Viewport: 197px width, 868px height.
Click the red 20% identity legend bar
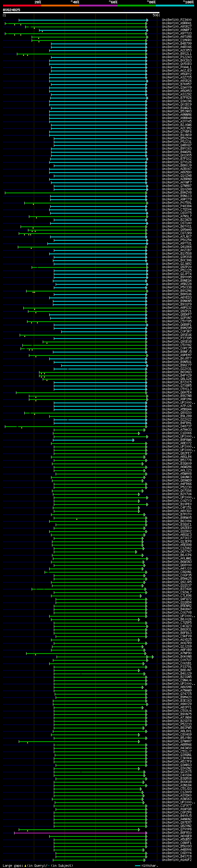(x=22, y=6)
